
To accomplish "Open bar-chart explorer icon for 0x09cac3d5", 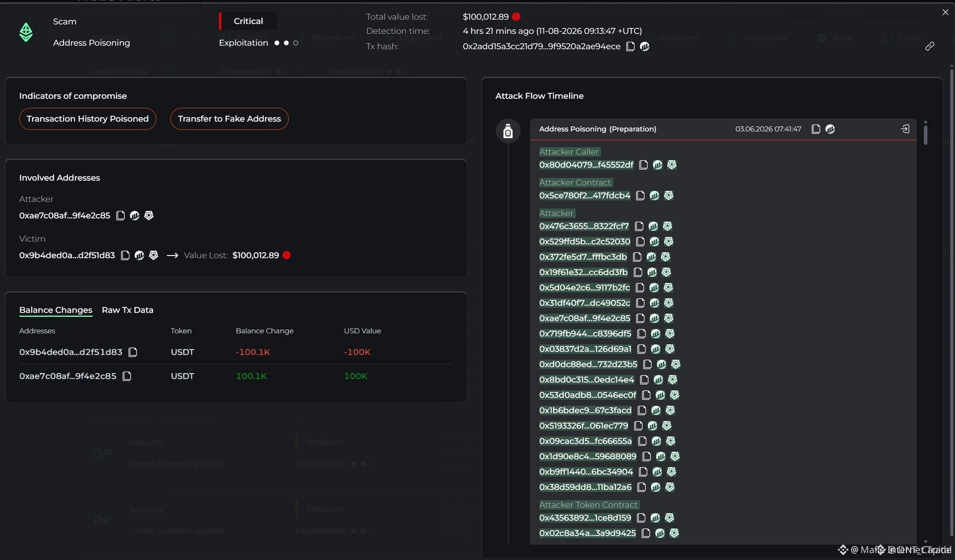I will [656, 441].
